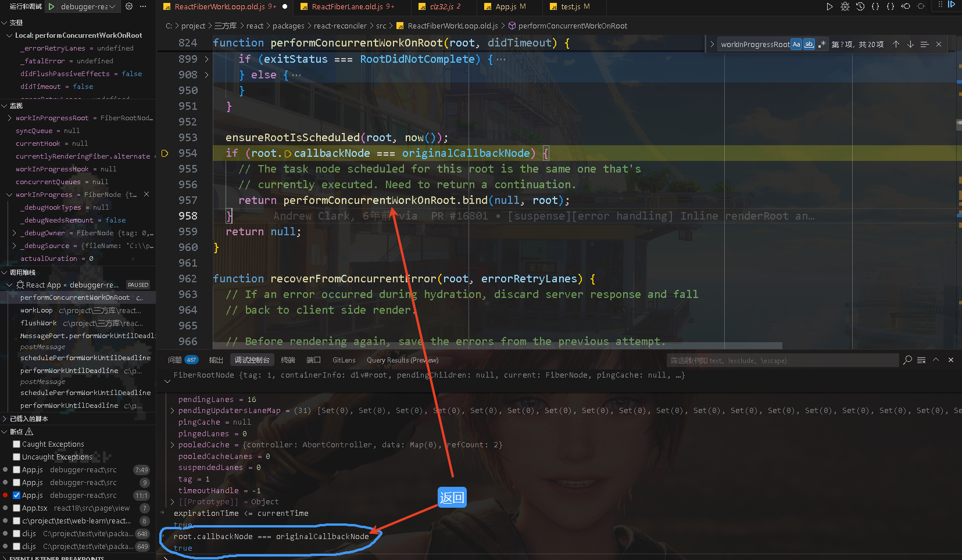
Task: Toggle match case in find widget
Action: [x=796, y=44]
